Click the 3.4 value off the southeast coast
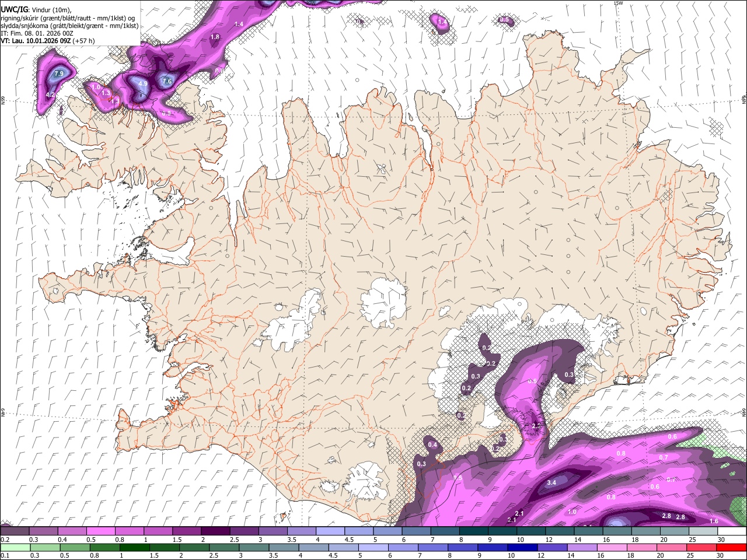 click(551, 483)
